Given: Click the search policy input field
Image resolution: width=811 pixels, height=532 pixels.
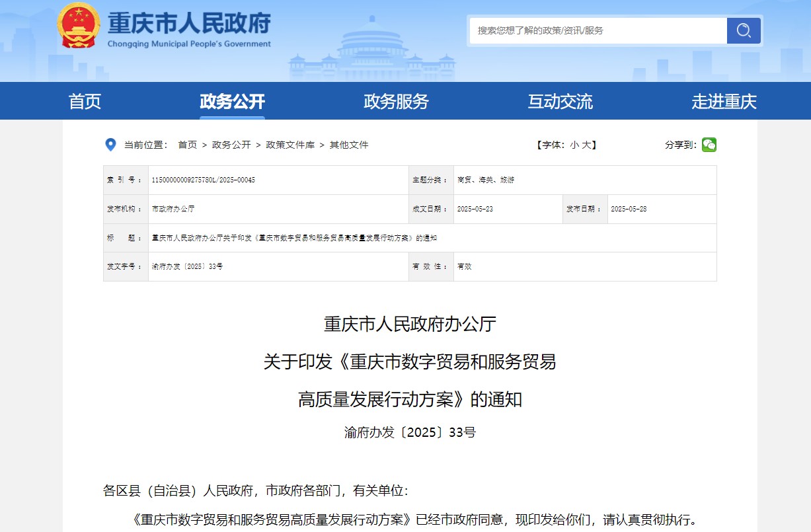Looking at the screenshot, I should pos(598,30).
